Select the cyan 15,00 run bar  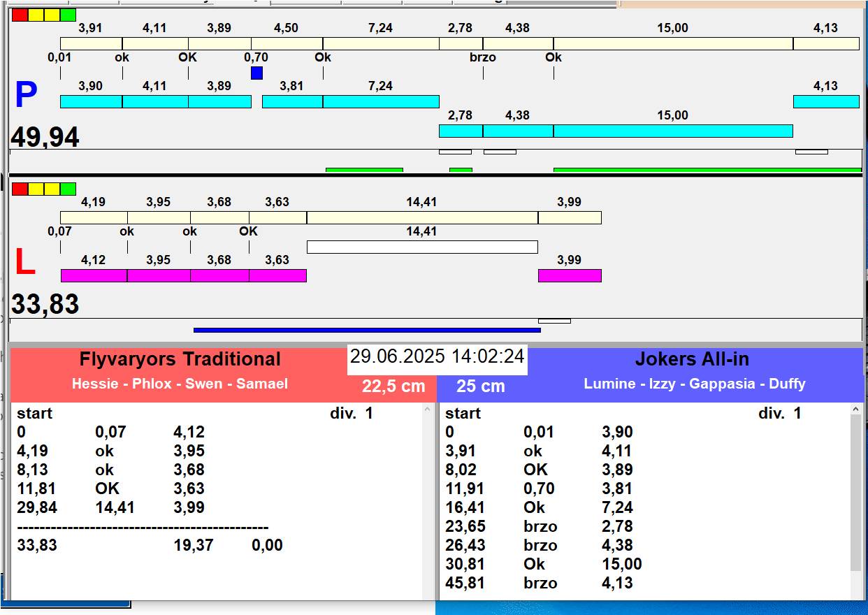[673, 131]
